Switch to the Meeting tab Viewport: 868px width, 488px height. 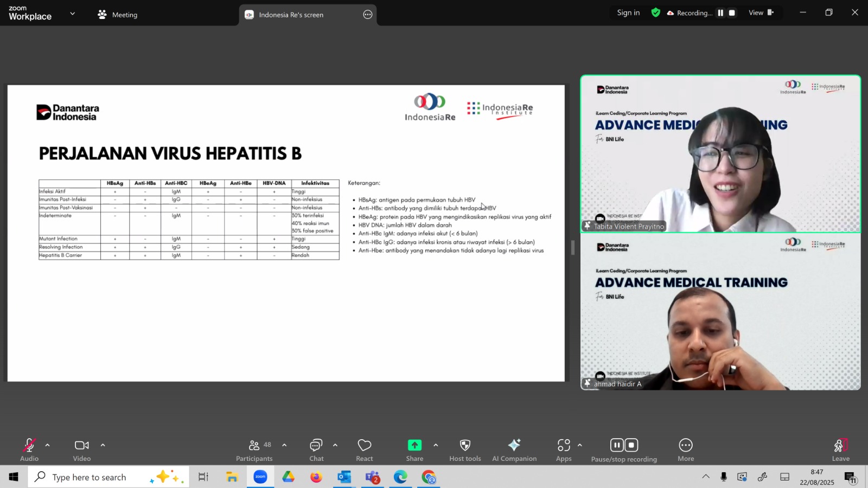[x=118, y=15]
